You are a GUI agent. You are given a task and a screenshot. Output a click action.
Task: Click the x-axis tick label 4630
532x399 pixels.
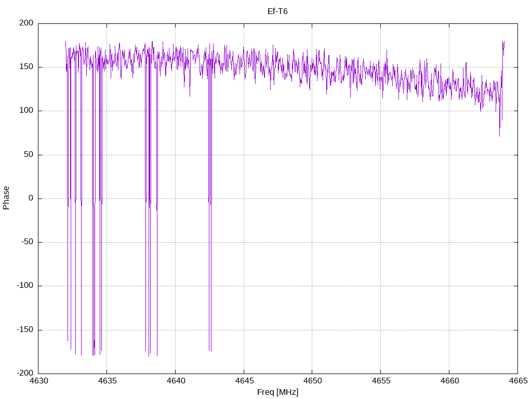(x=39, y=381)
